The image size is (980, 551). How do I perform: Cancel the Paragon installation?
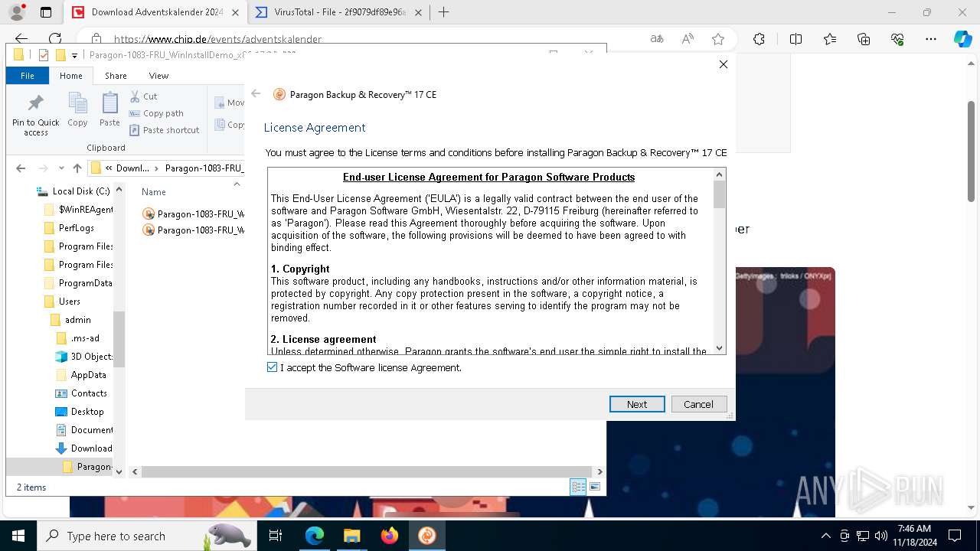tap(698, 404)
